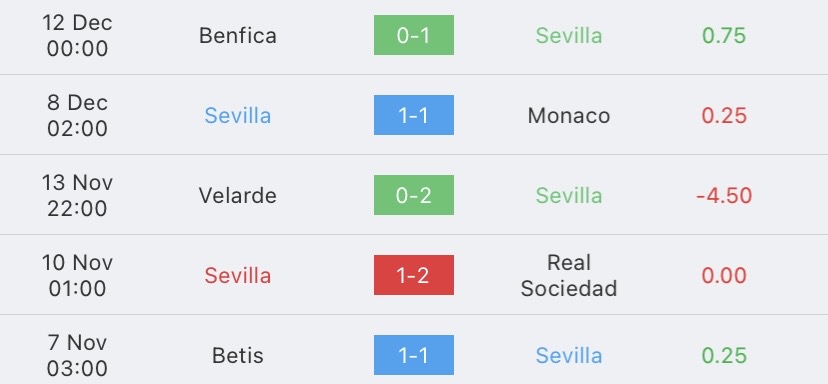828x384 pixels.
Task: Select the Velarde team name
Action: tap(238, 195)
